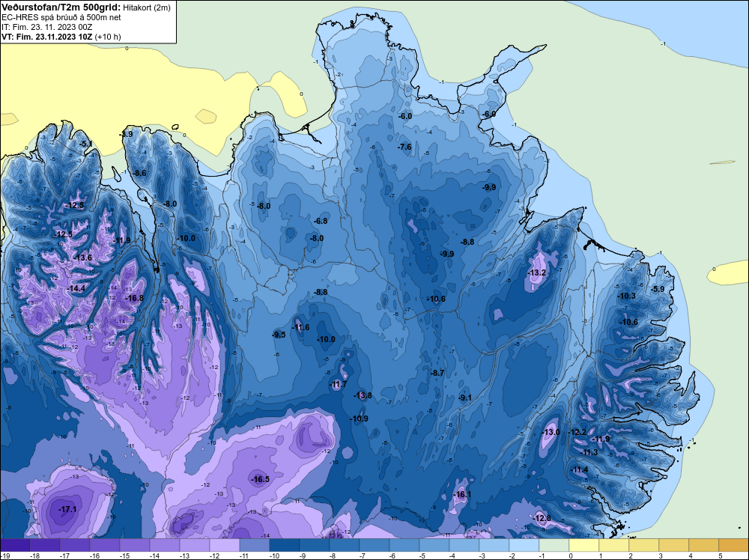Select the -16.5 temperature label

[x=261, y=479]
